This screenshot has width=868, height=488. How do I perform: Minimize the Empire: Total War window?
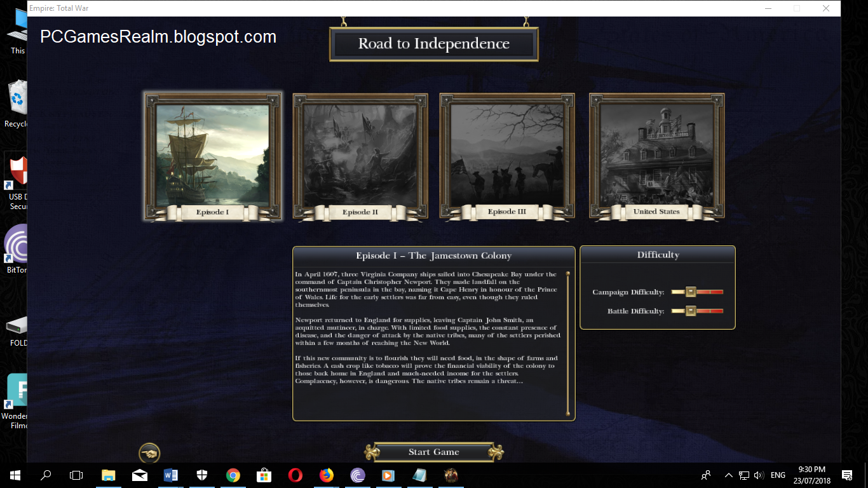tap(768, 8)
